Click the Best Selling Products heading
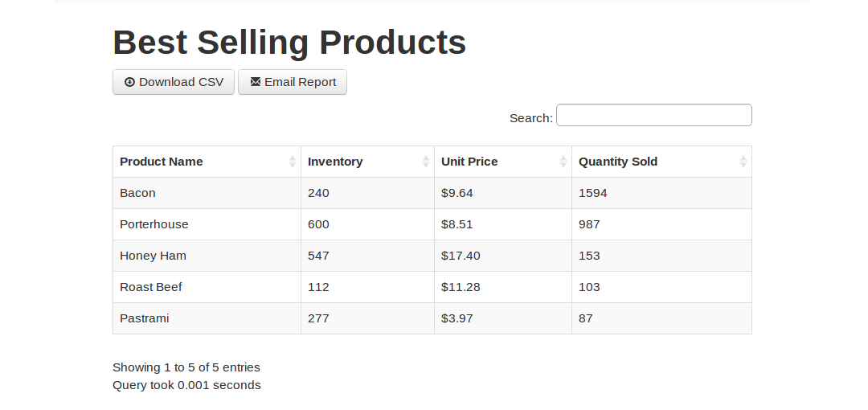 tap(289, 43)
